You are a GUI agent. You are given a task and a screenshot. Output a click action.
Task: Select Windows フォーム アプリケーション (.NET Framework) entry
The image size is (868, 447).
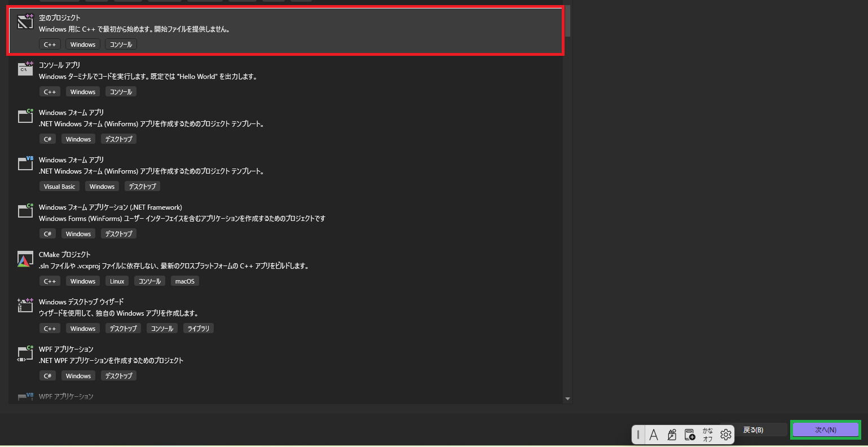110,207
